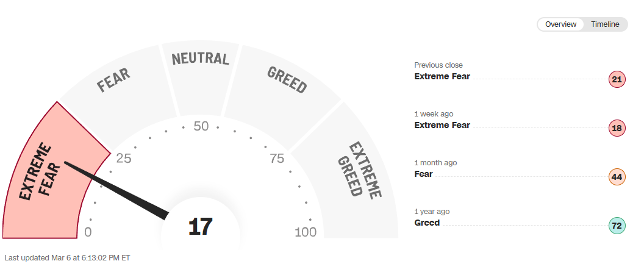Click the green badge showing 72
Screen dimensions: 644x272
617,226
